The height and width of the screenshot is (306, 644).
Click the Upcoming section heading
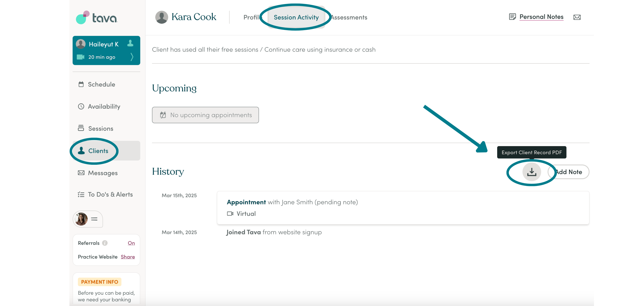pos(174,88)
